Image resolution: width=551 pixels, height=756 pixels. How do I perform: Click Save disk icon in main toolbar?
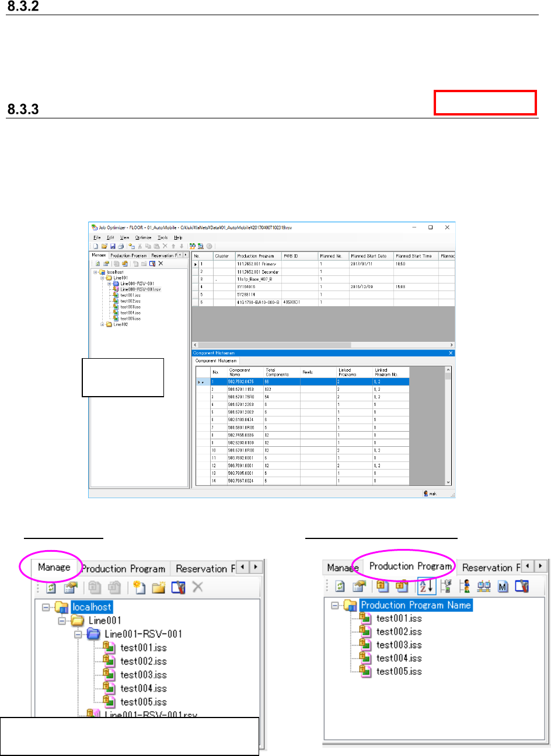[x=113, y=246]
